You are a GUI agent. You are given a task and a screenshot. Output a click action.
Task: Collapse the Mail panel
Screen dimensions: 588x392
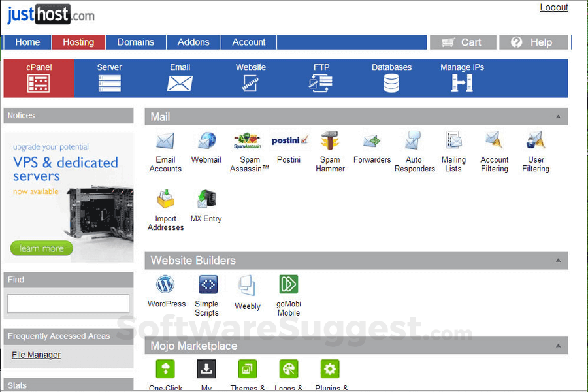[x=559, y=116]
